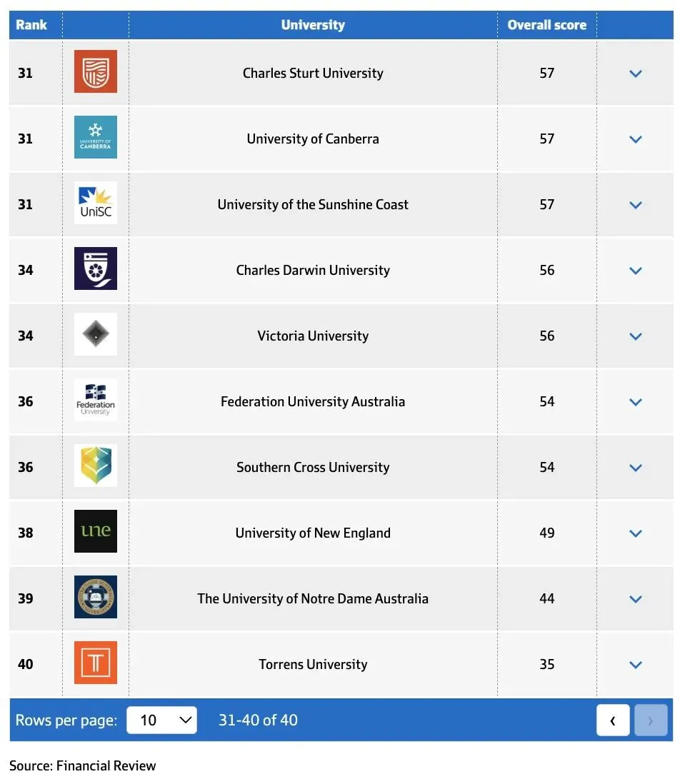Click the orange Torrens University logo
The height and width of the screenshot is (784, 680).
pyautogui.click(x=96, y=663)
